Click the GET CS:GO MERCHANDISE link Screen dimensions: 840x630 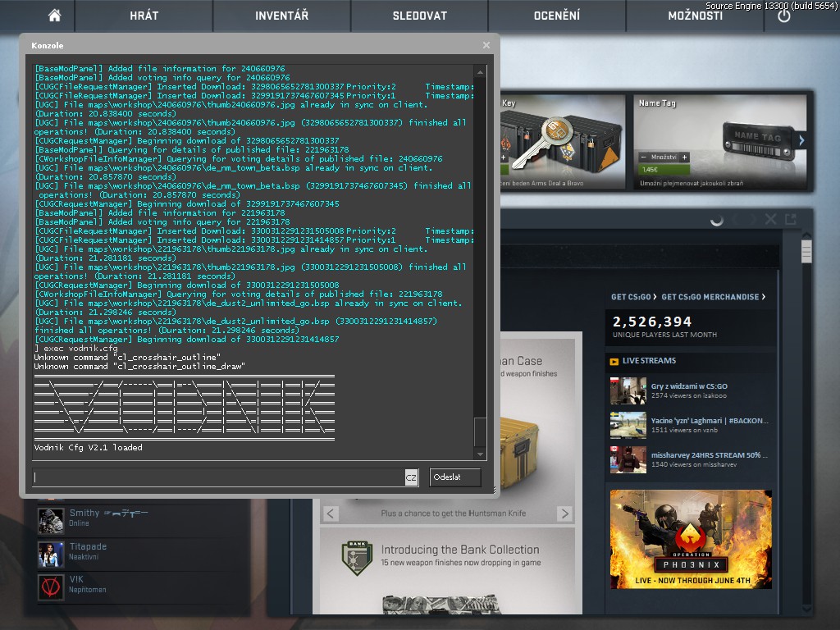713,297
